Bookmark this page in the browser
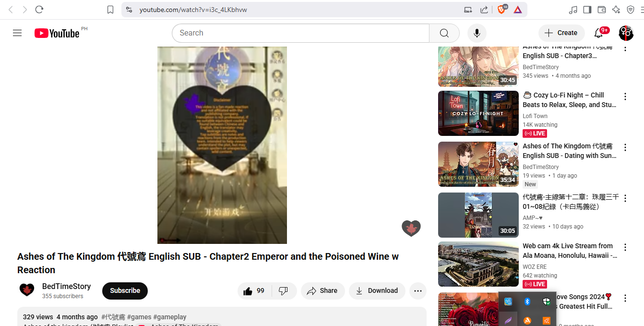644x326 pixels. 110,10
